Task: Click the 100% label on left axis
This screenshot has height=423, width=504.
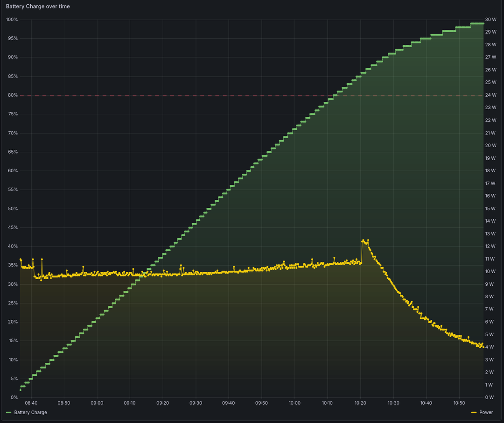Action: point(12,20)
